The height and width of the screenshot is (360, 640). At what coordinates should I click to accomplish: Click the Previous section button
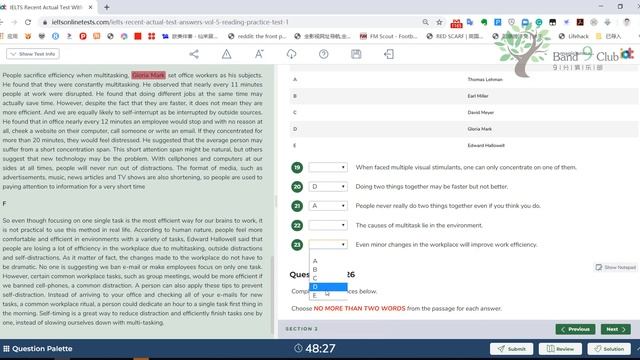click(575, 329)
